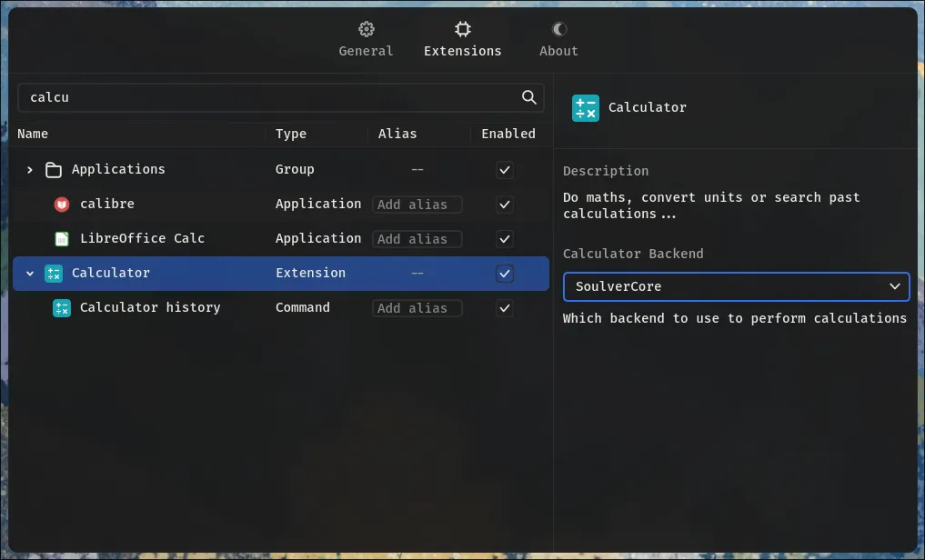Add alias for calibre
The height and width of the screenshot is (560, 925).
click(x=417, y=205)
